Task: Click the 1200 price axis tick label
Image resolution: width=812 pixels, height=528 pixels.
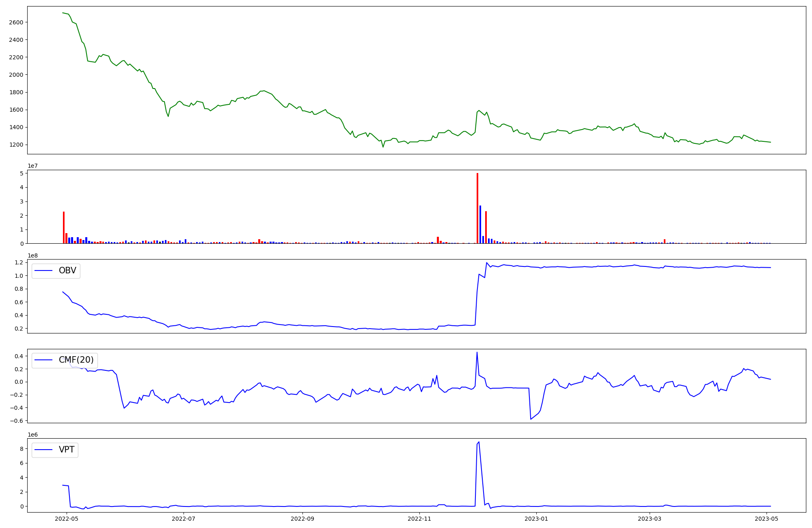Action: click(x=16, y=145)
